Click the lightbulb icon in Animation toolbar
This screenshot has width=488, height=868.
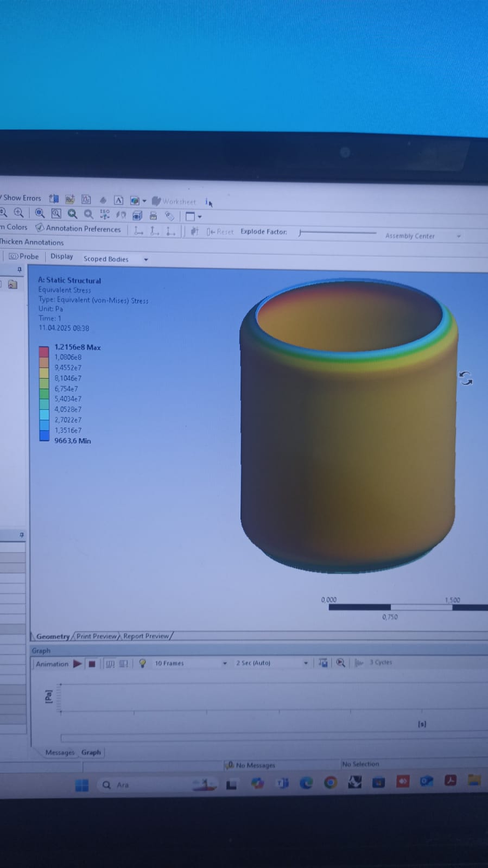[142, 663]
